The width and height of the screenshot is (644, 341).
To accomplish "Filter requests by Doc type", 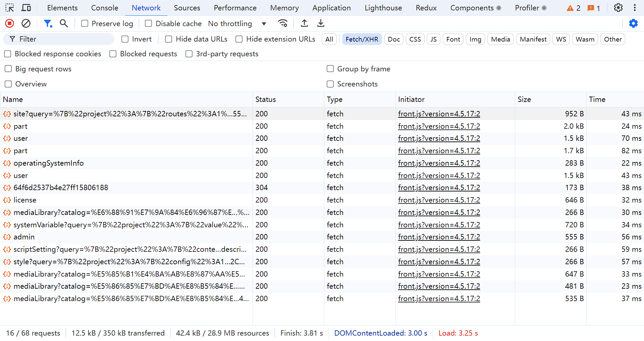I will coord(394,39).
